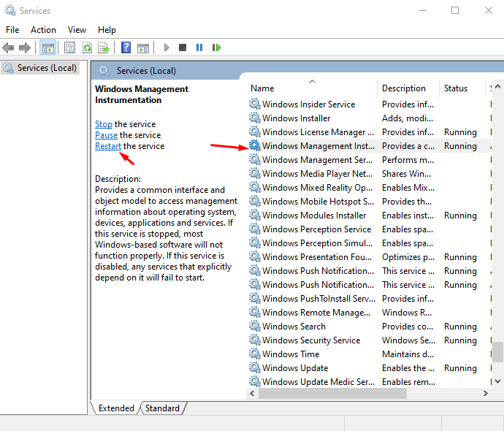
Task: Click the Forward arrow toolbar icon
Action: (25, 48)
